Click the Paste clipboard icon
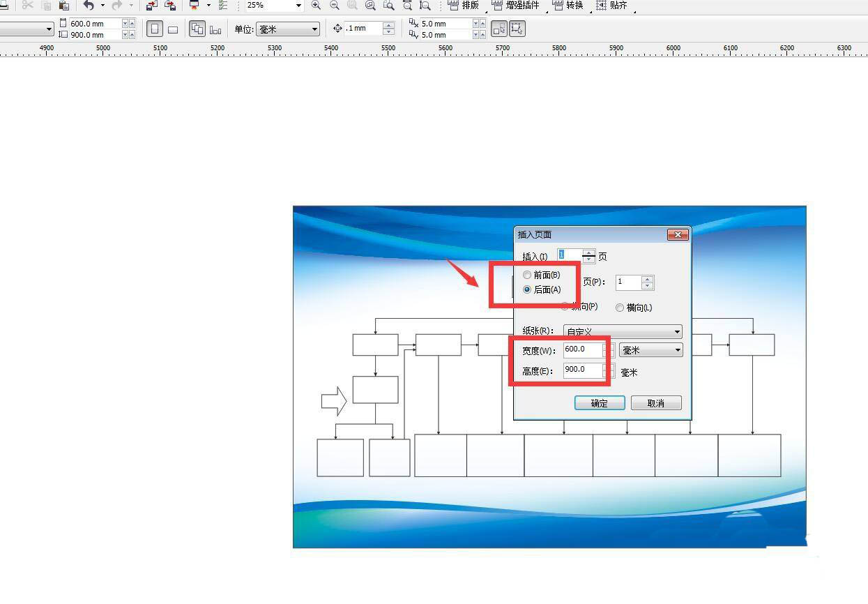The width and height of the screenshot is (868, 604). click(x=63, y=5)
